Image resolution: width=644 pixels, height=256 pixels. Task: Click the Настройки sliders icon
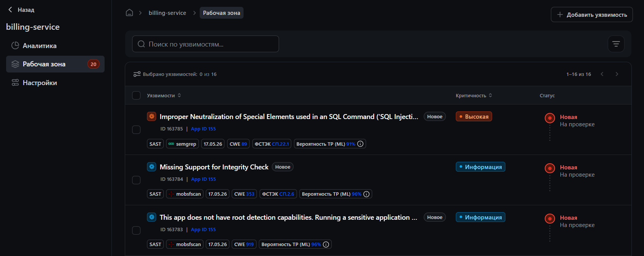tap(15, 82)
